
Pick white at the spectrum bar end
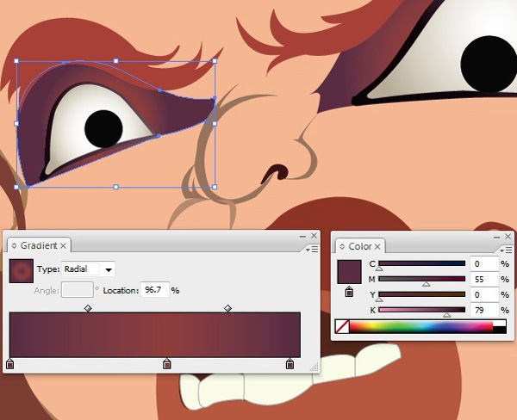coord(500,323)
